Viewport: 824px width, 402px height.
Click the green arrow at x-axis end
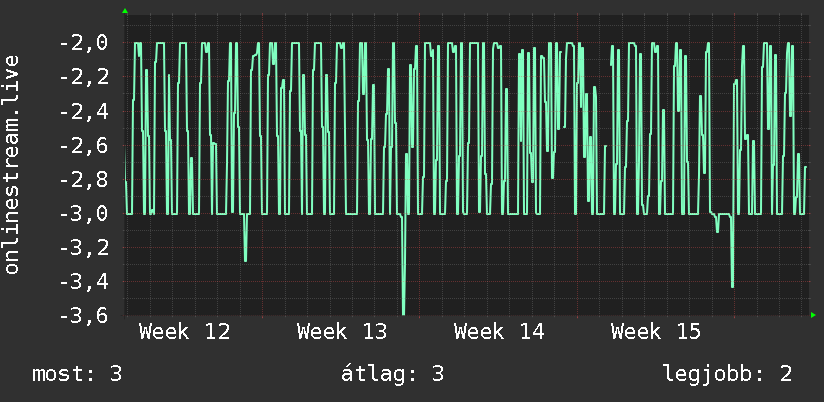pyautogui.click(x=813, y=315)
